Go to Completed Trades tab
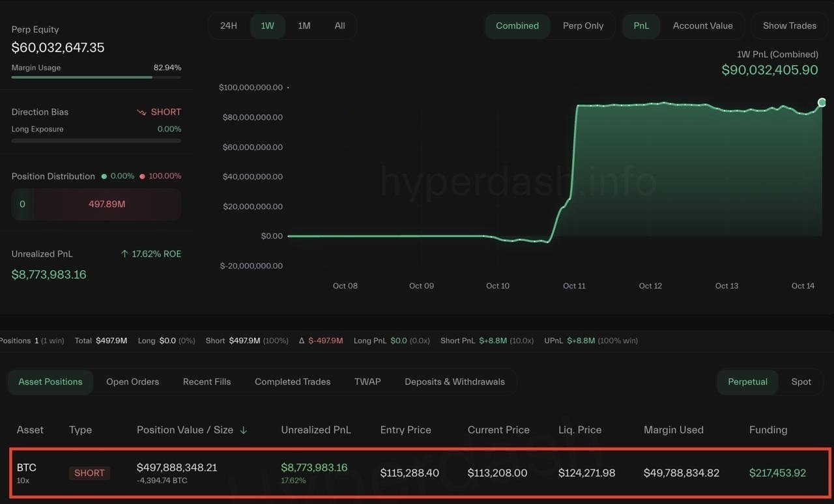This screenshot has height=504, width=834. tap(293, 382)
